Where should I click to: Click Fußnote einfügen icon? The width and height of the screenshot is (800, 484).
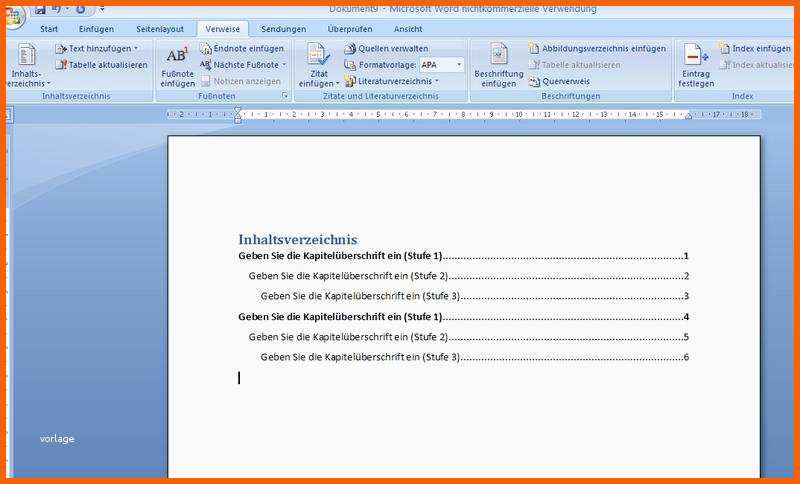(x=177, y=64)
